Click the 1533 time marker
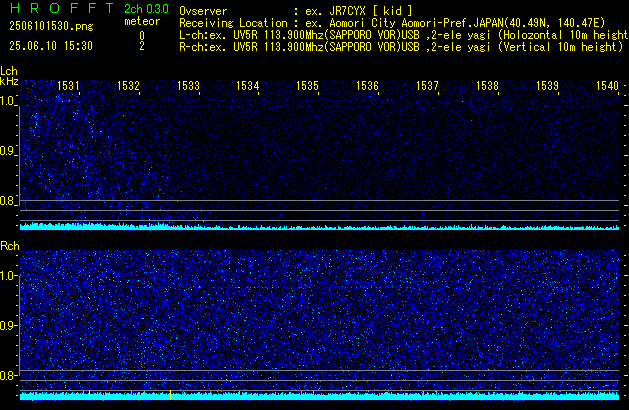The width and height of the screenshot is (629, 410). click(x=188, y=86)
